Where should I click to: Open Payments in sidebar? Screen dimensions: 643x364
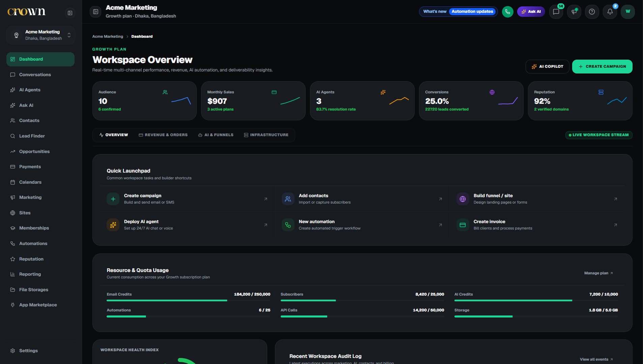(40, 166)
